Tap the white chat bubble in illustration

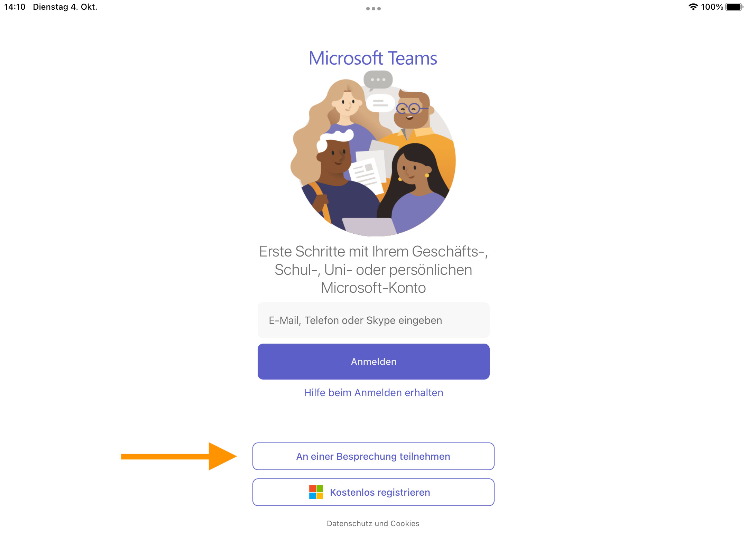coord(380,103)
